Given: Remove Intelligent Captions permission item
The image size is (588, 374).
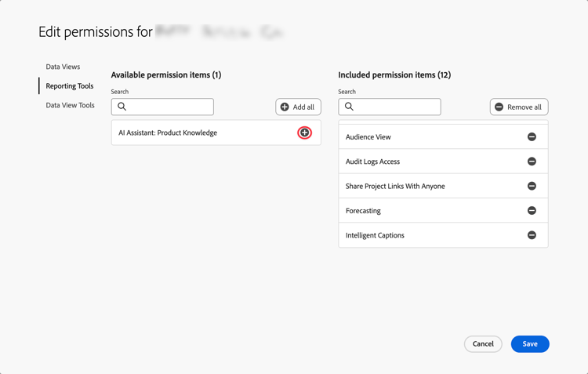Looking at the screenshot, I should pos(532,235).
